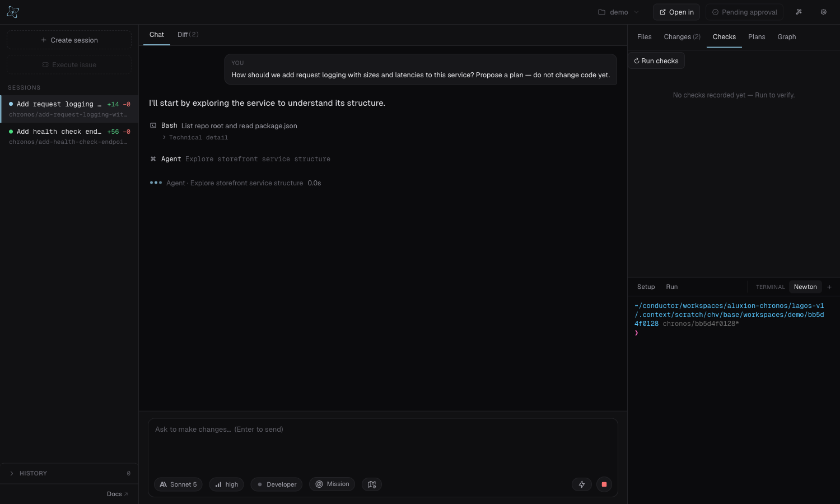
Task: Open the Plans tab
Action: [757, 37]
